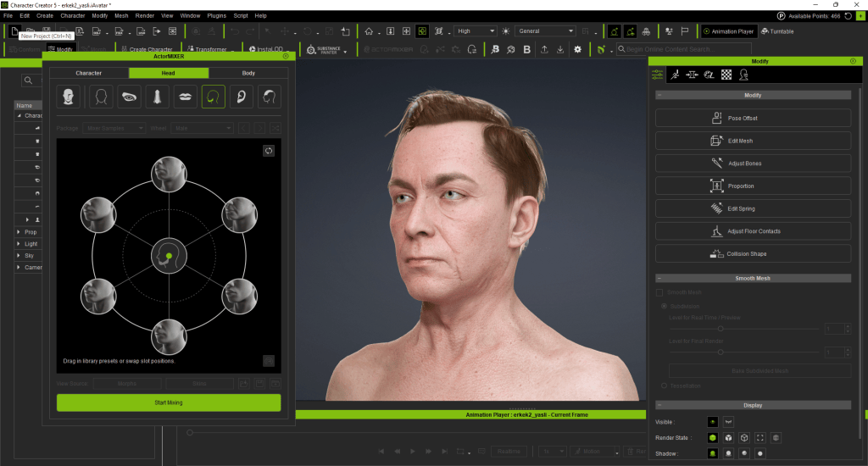The width and height of the screenshot is (868, 466).
Task: Click the Adjust Bones button
Action: [x=753, y=164]
